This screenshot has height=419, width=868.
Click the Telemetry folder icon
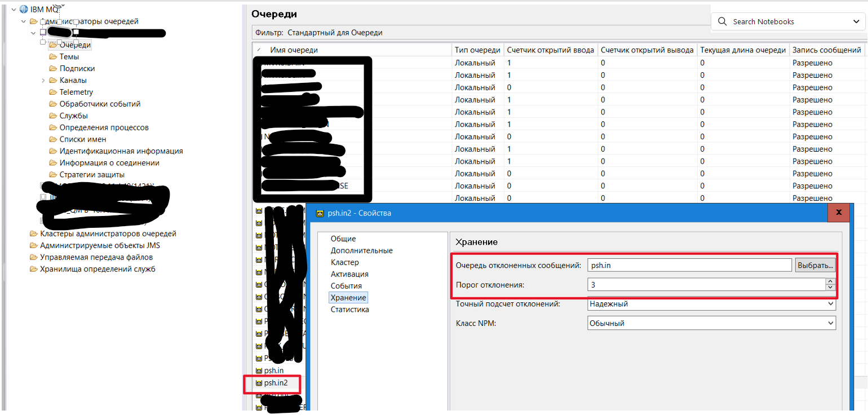click(x=53, y=92)
